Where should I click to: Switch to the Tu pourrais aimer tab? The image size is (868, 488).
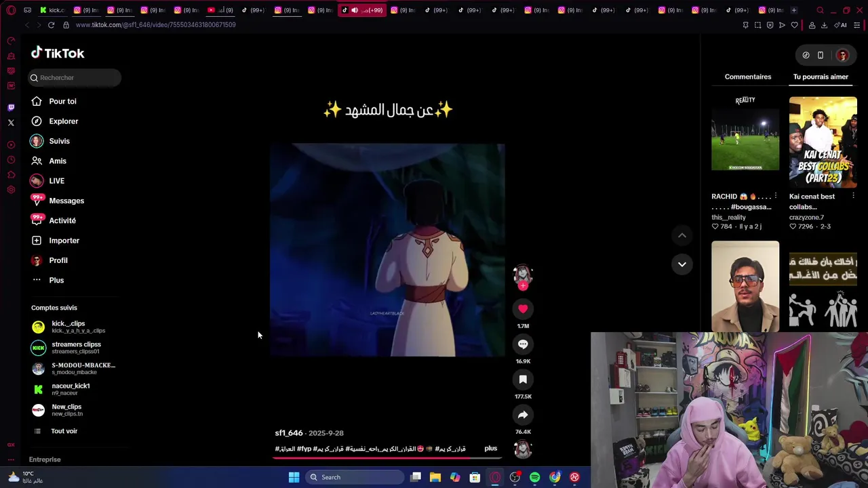[x=821, y=77]
